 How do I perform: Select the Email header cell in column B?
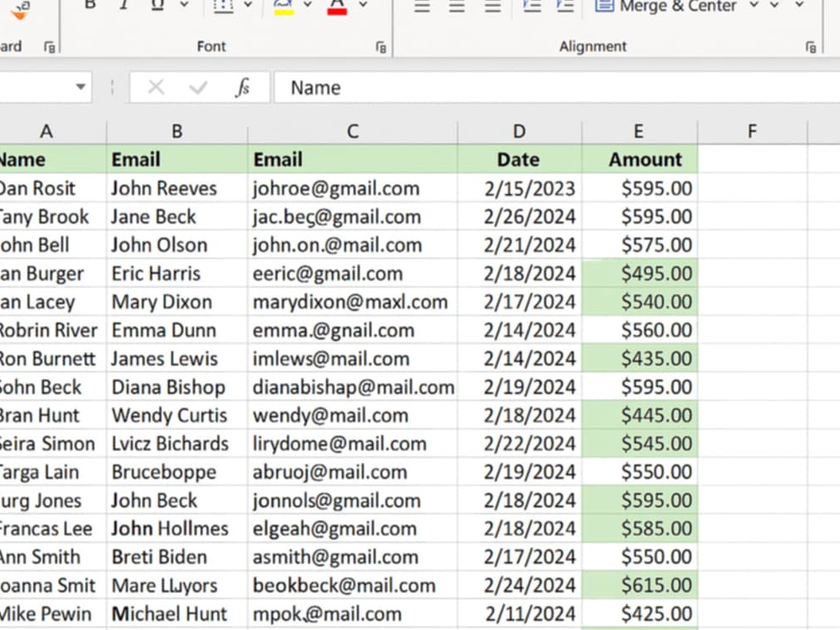pos(176,159)
